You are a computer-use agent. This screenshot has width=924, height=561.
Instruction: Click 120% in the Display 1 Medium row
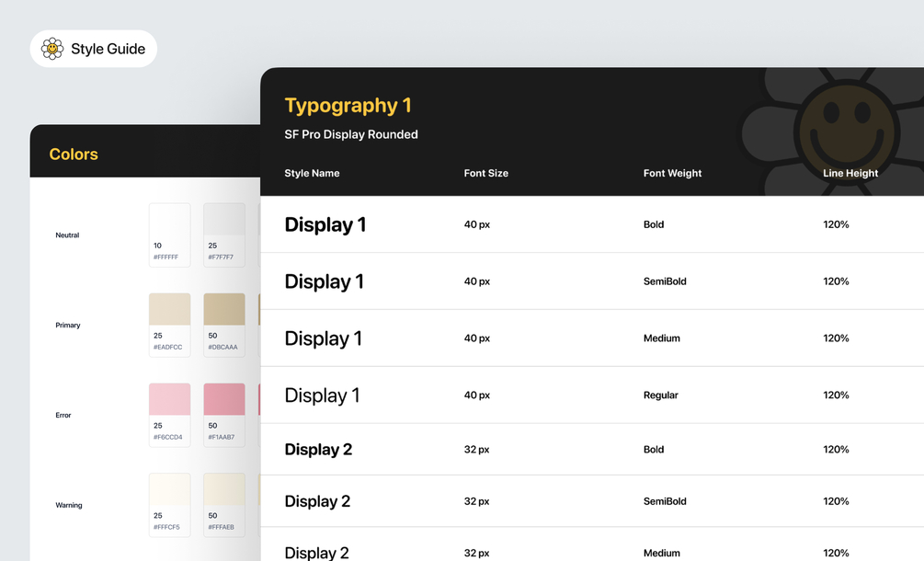tap(836, 338)
